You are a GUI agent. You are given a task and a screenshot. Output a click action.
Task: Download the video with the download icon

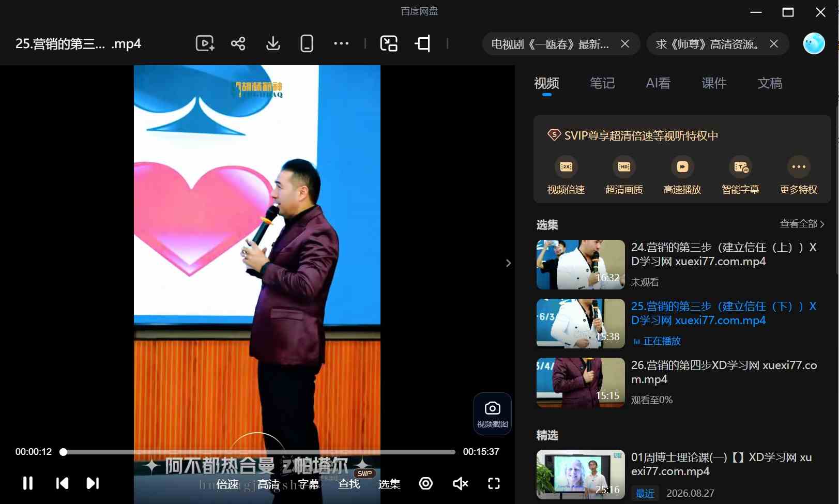click(x=273, y=43)
